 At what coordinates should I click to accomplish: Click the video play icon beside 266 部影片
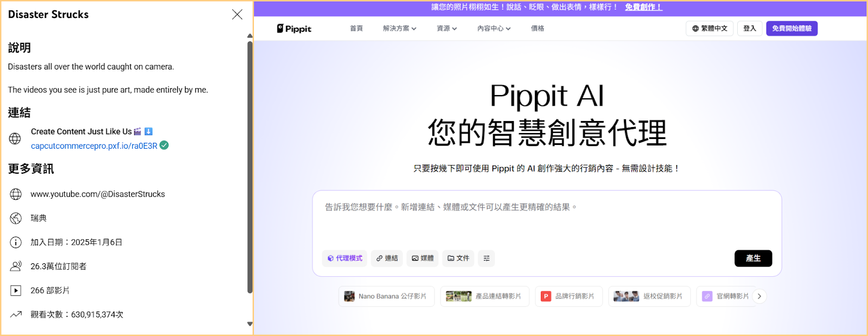[16, 290]
